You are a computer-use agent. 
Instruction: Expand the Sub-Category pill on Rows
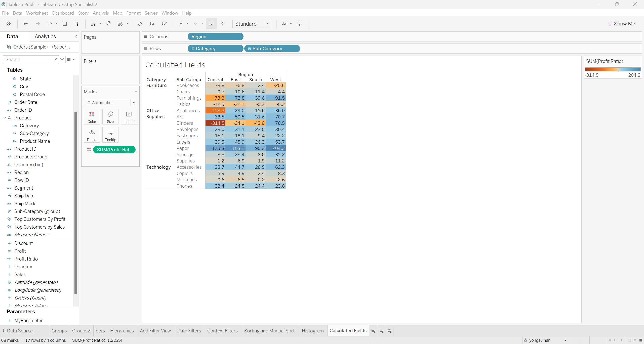coord(249,49)
